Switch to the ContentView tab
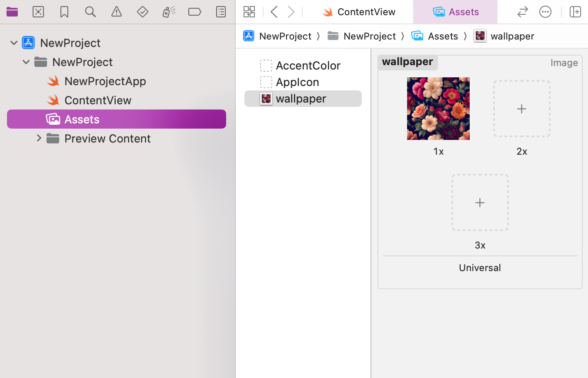This screenshot has height=378, width=588. [x=359, y=12]
